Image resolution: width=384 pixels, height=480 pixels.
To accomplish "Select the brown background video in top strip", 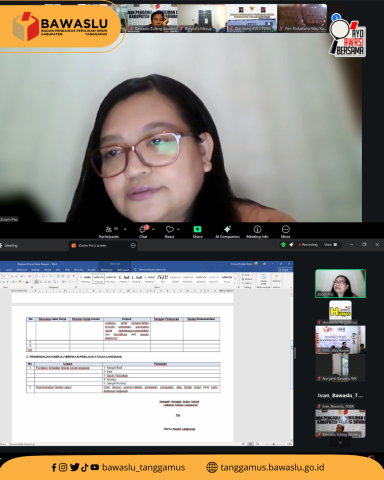I will coord(302,18).
